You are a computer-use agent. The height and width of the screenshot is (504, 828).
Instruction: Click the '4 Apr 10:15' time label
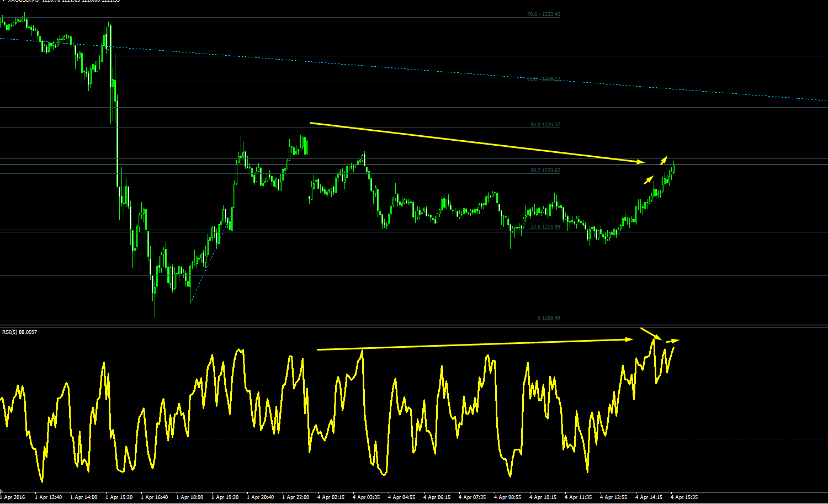tap(543, 497)
